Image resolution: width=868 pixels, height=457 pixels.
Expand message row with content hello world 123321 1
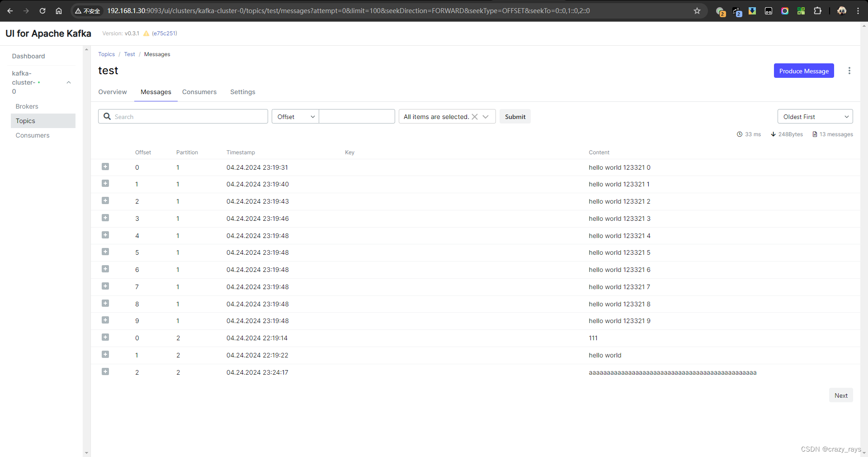105,184
